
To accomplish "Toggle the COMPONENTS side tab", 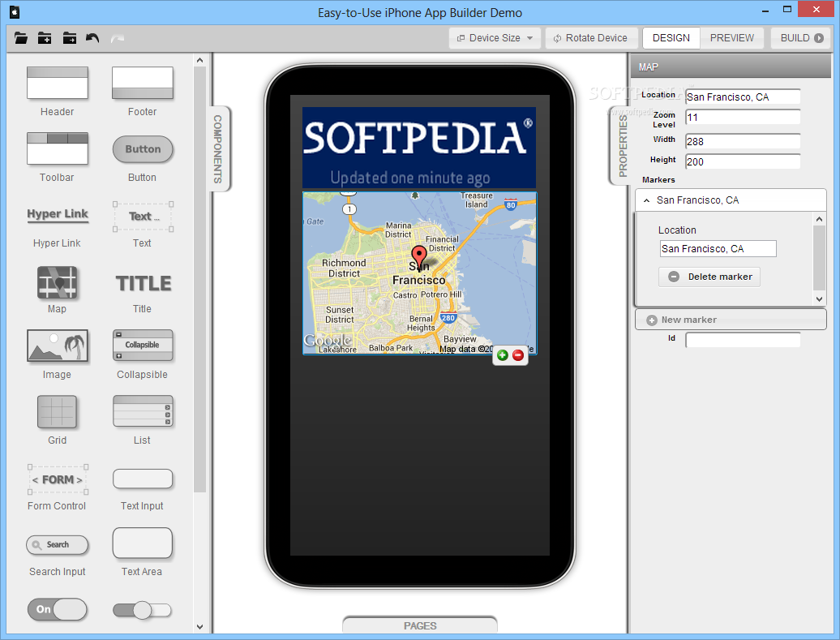I will coord(219,148).
